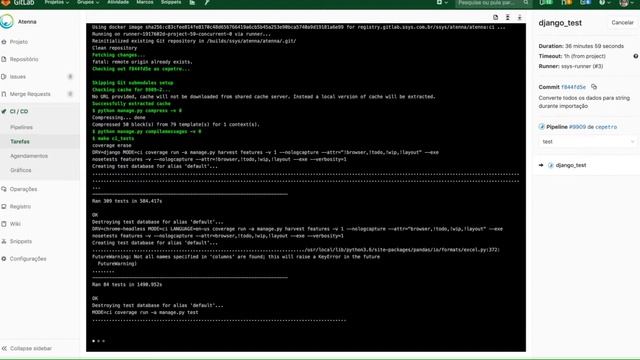Open the issues counter icon in header

pyautogui.click(x=545, y=3)
